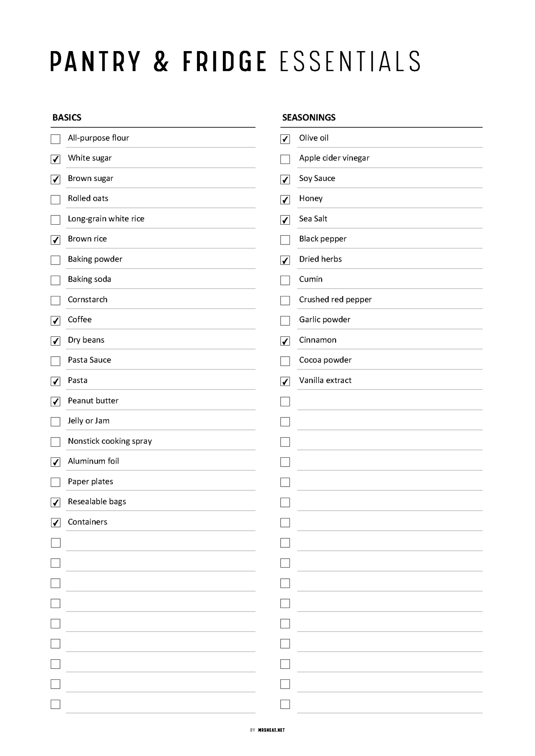535x756 pixels.
Task: Check the Garlic powder checkbox
Action: point(285,321)
